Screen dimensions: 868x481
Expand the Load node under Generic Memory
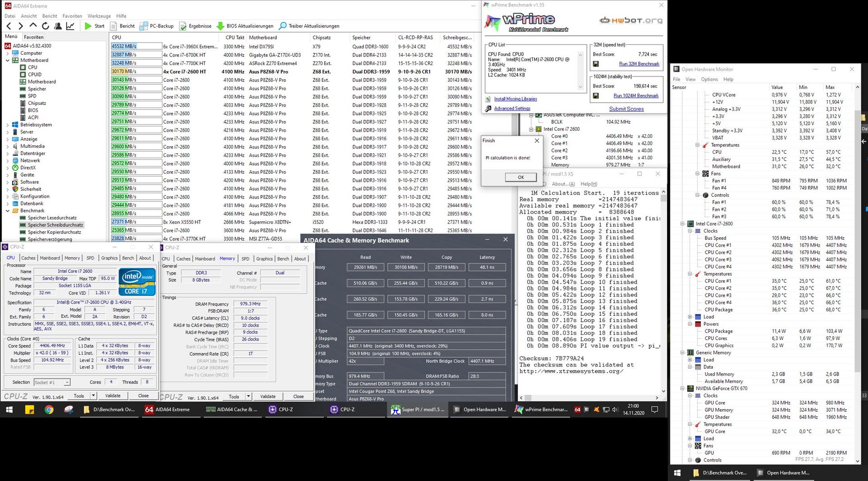(x=690, y=360)
